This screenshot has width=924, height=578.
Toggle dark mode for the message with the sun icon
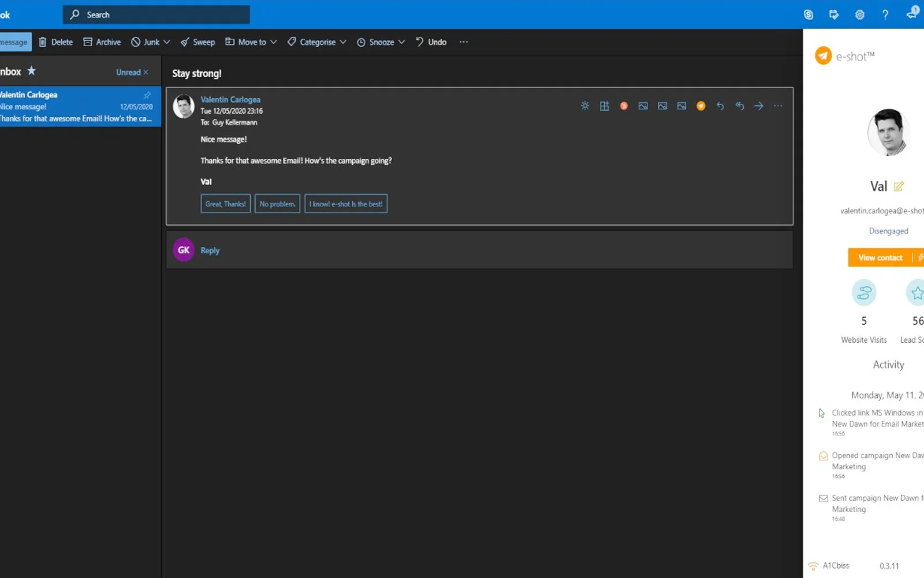click(585, 106)
